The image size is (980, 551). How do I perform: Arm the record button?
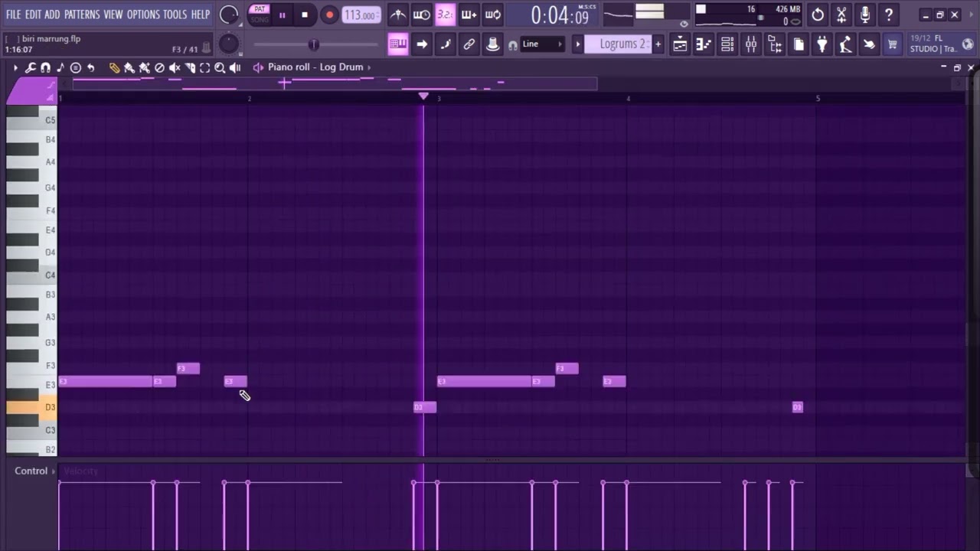tap(329, 15)
